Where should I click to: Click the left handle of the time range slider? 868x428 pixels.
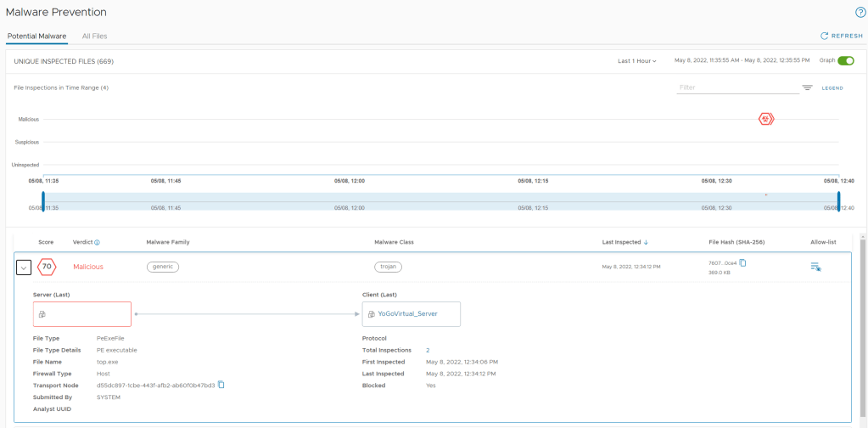[43, 201]
